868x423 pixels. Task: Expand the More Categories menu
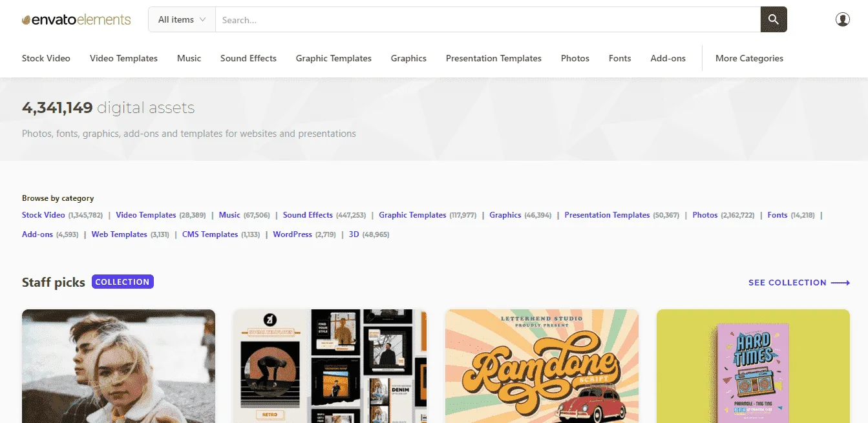pos(749,58)
